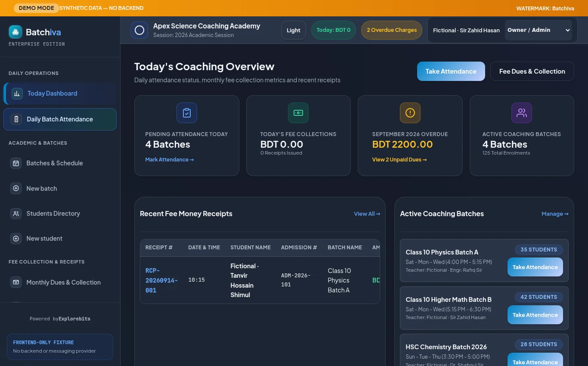This screenshot has height=366, width=588.
Task: Click the Active Coaching Batches users icon
Action: coord(522,113)
